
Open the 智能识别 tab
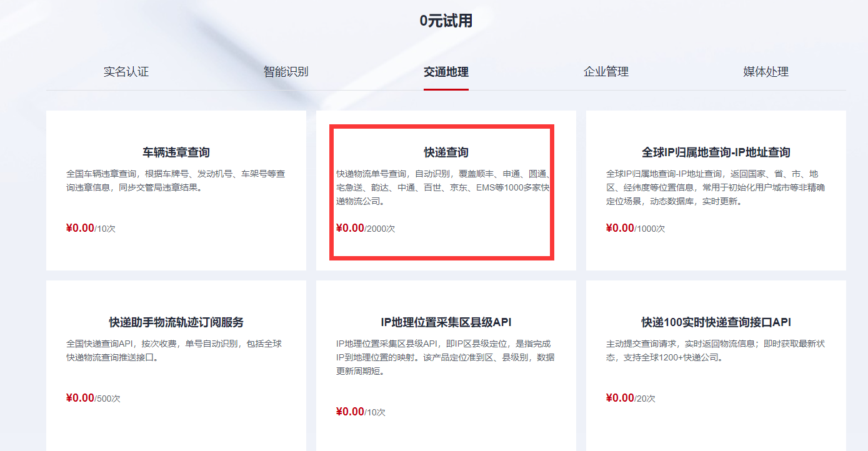pos(286,72)
